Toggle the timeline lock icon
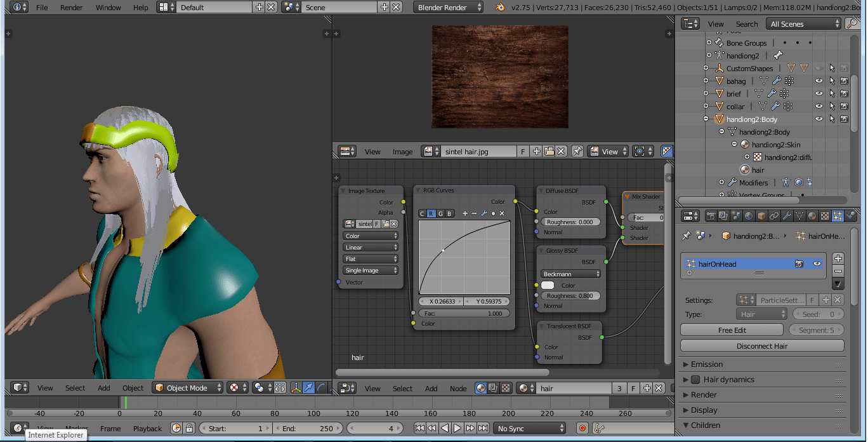868x442 pixels. point(189,428)
